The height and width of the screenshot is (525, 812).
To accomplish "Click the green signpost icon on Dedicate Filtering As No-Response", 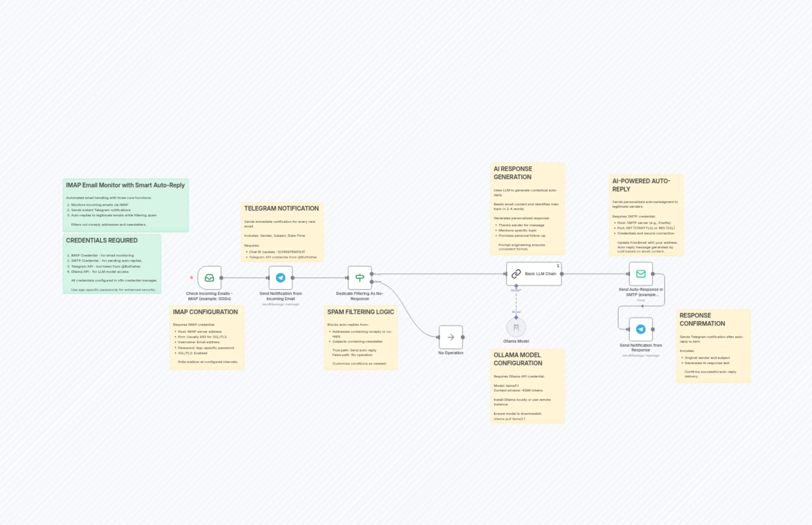I will [360, 277].
